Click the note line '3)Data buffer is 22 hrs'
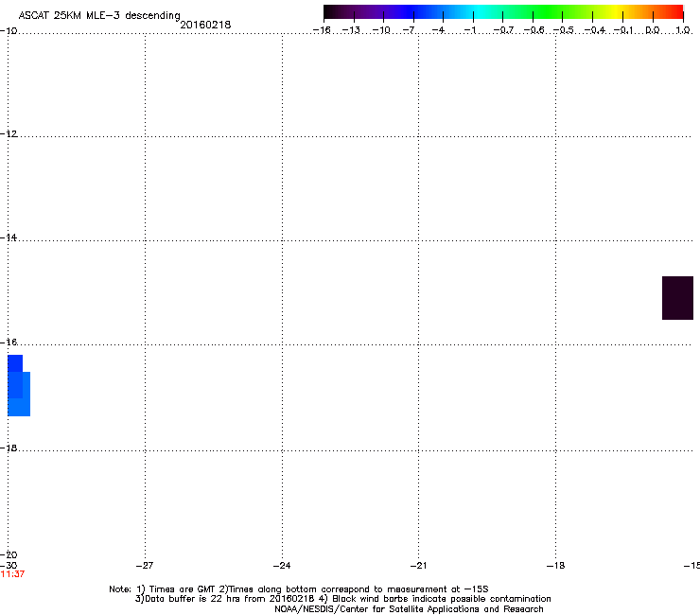Screen dimensions: 700x615 tap(342, 599)
